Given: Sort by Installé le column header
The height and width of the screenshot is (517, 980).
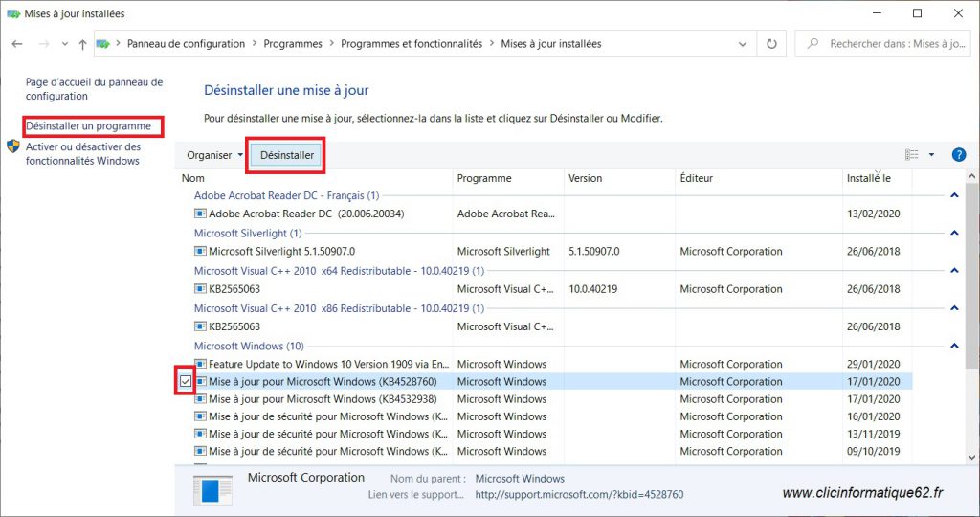Looking at the screenshot, I should pos(877,178).
